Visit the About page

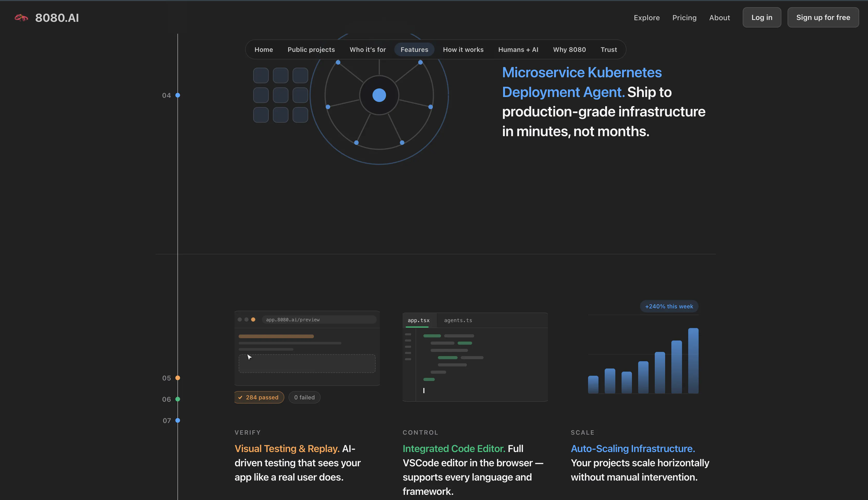point(719,18)
